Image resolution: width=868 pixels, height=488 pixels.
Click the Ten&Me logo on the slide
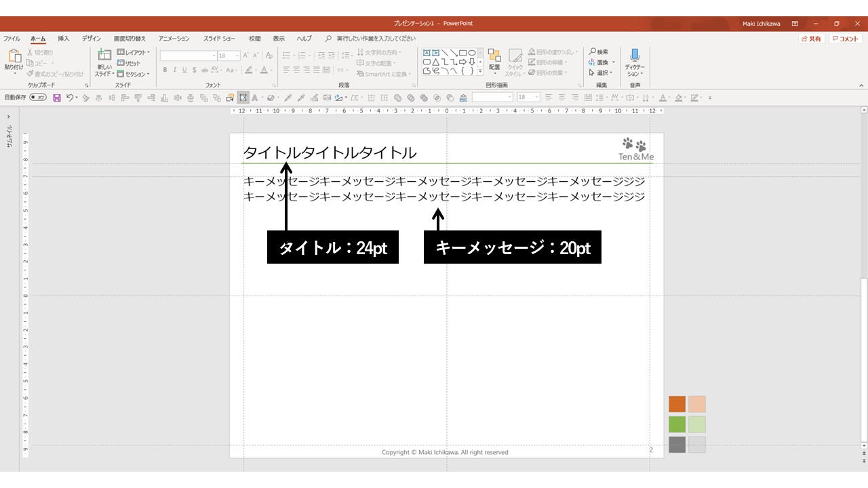pyautogui.click(x=636, y=149)
